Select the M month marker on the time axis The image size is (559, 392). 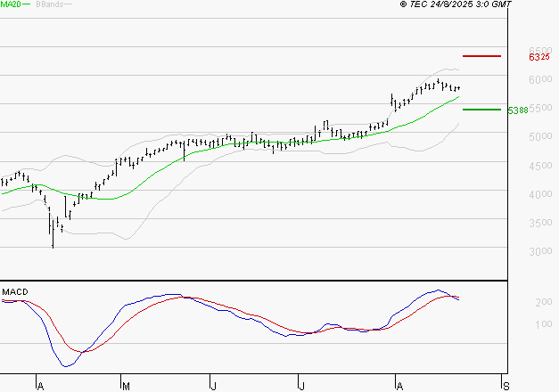pyautogui.click(x=126, y=386)
